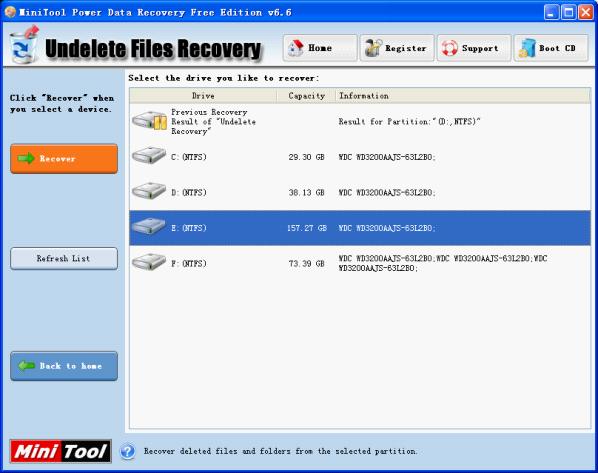The image size is (598, 473).
Task: Click the orange Recover button
Action: pos(64,159)
